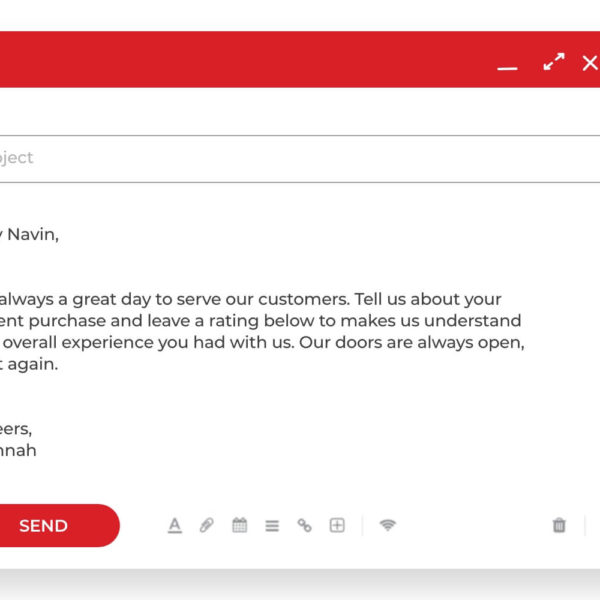Insert a hyperlink with the chain icon

tap(305, 525)
